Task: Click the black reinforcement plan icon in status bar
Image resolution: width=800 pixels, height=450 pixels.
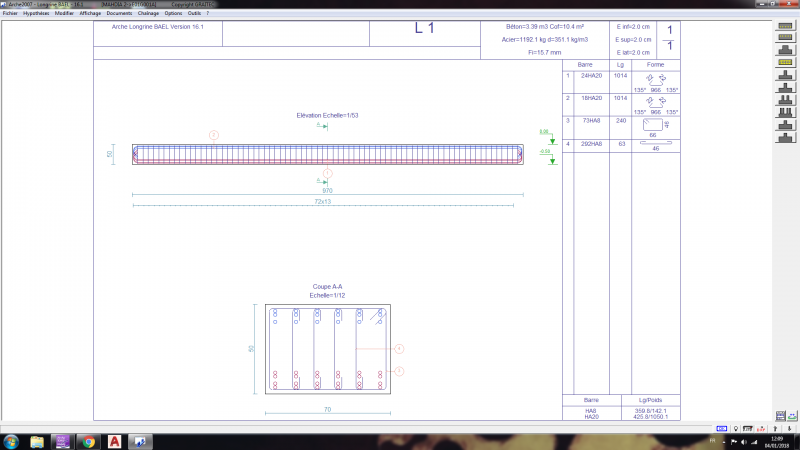Action: 747,429
